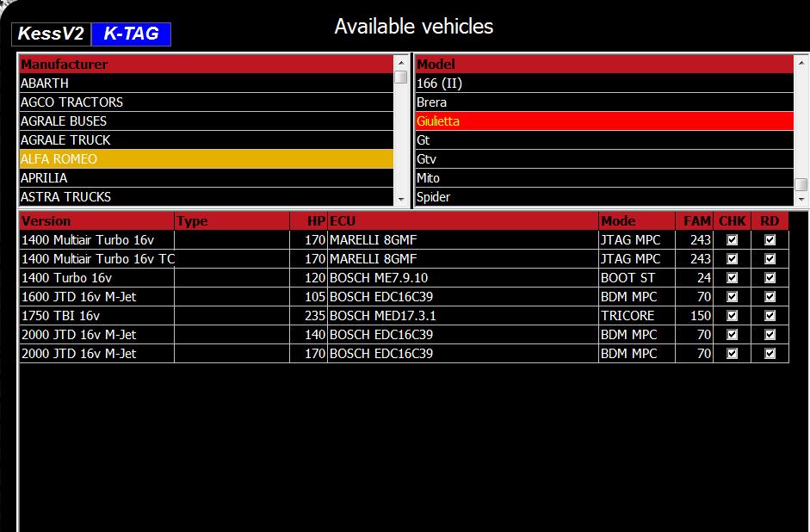
Task: Switch to the KessV2 tab
Action: [51, 34]
